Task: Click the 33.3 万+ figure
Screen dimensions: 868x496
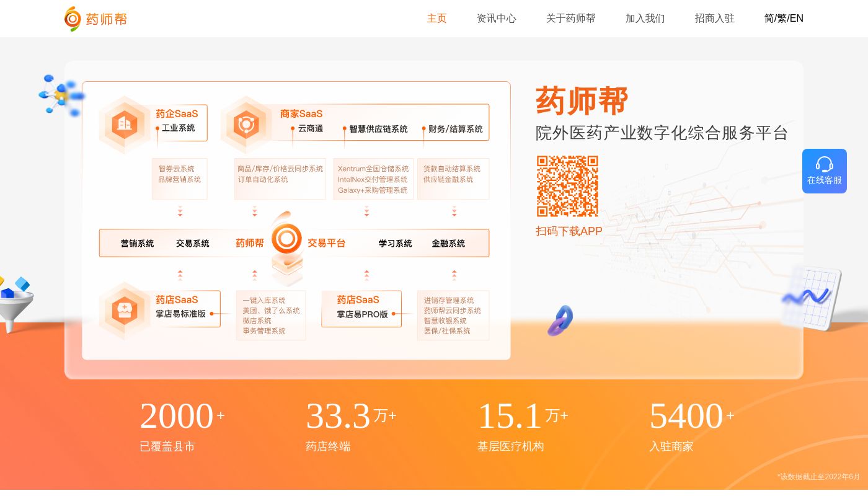Action: [351, 416]
